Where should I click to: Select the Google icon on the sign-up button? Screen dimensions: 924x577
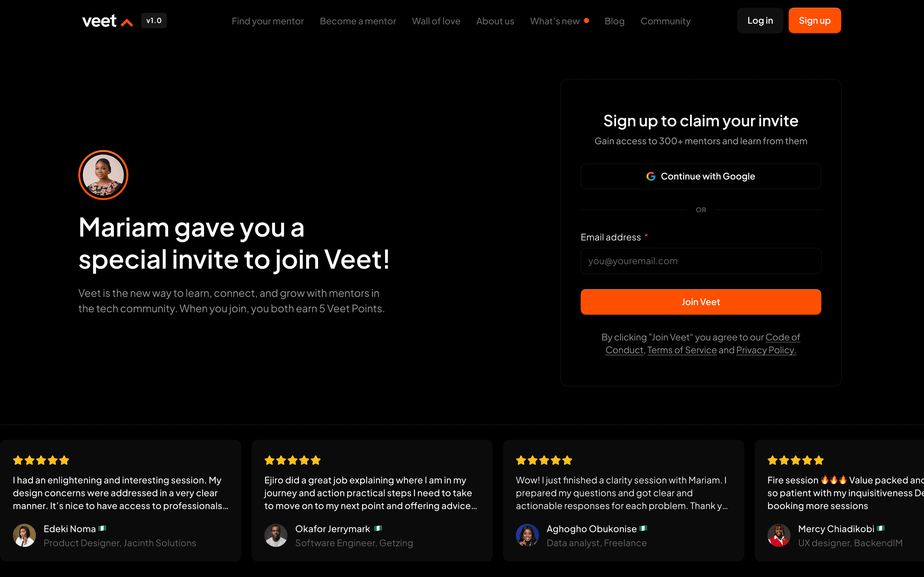(651, 176)
